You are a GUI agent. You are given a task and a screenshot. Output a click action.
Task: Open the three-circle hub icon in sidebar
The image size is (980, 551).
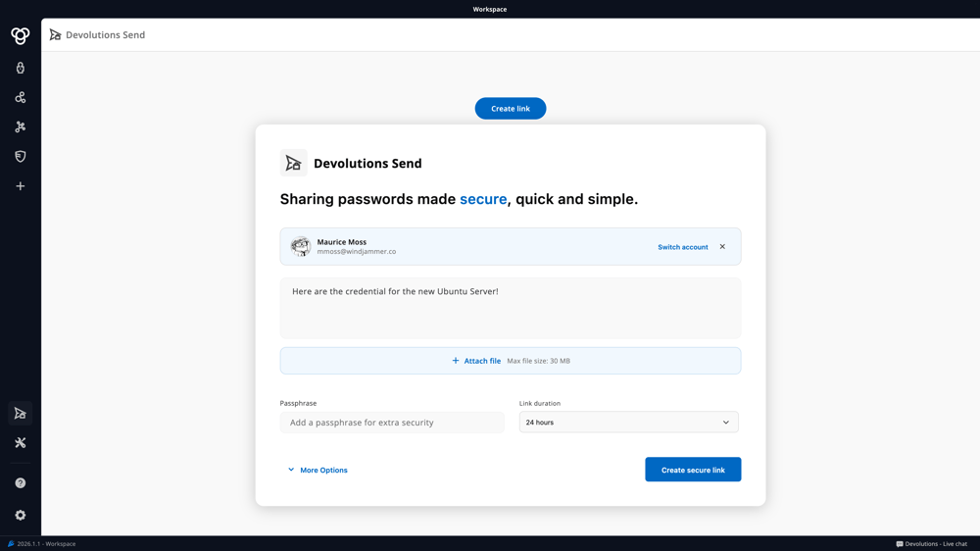point(20,98)
